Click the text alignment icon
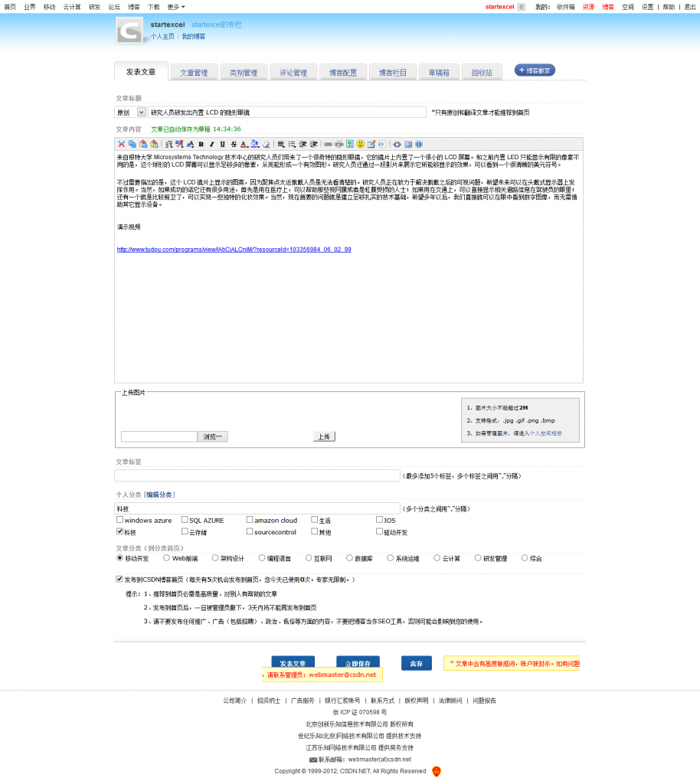700x784 pixels. [281, 144]
